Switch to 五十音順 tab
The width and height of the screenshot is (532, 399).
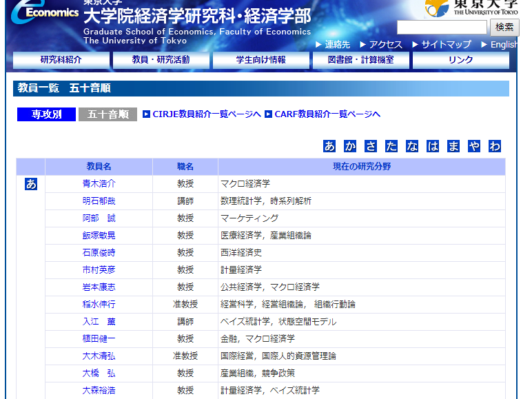[108, 114]
